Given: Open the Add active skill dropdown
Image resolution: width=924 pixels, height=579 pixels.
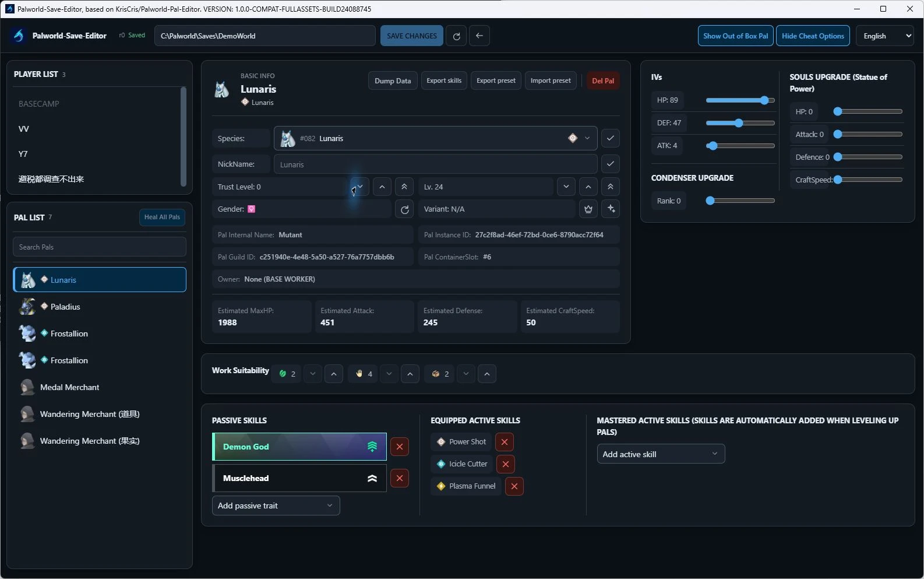Looking at the screenshot, I should (661, 454).
